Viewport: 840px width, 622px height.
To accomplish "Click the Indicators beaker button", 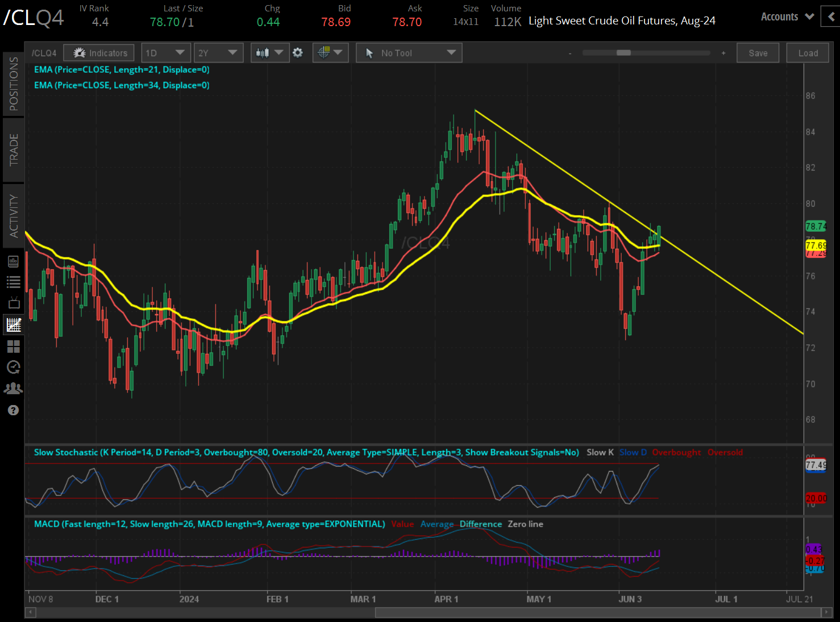I will click(98, 52).
